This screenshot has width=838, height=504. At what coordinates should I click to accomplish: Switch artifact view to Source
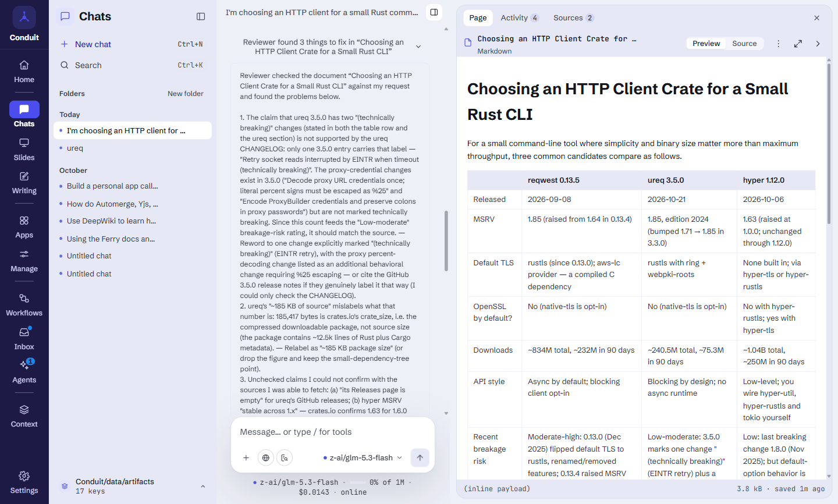click(744, 44)
